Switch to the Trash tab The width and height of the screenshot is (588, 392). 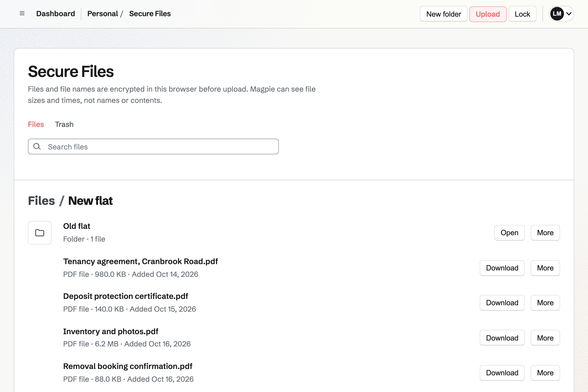tap(64, 124)
